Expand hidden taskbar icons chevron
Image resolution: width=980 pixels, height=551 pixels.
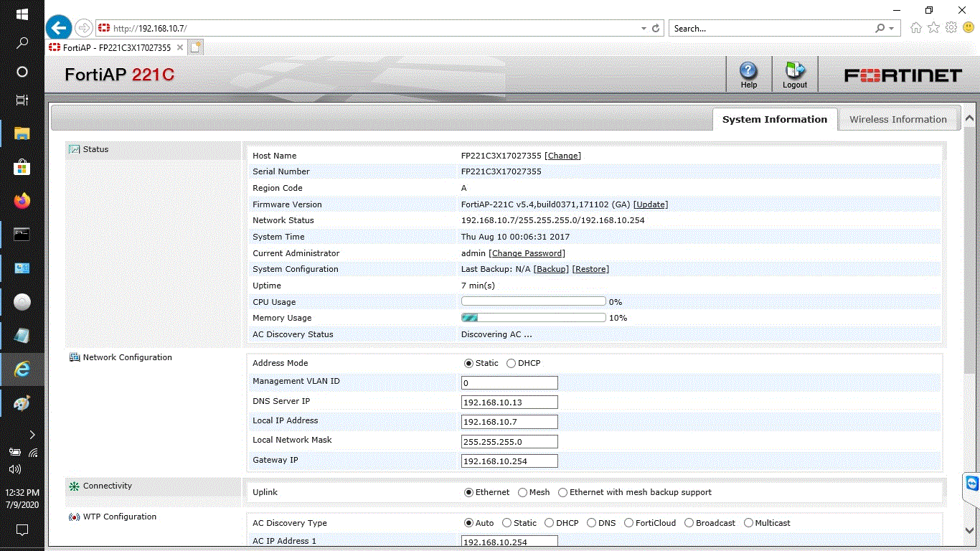click(x=32, y=434)
